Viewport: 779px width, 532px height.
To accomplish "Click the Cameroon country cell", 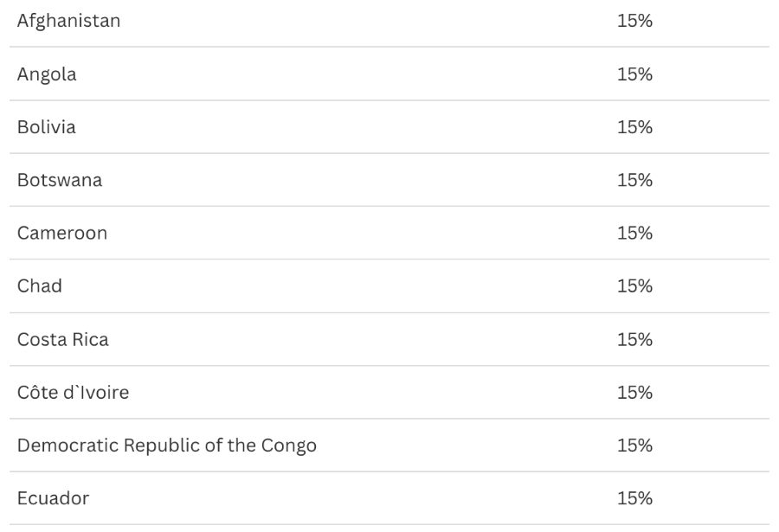I will (62, 233).
